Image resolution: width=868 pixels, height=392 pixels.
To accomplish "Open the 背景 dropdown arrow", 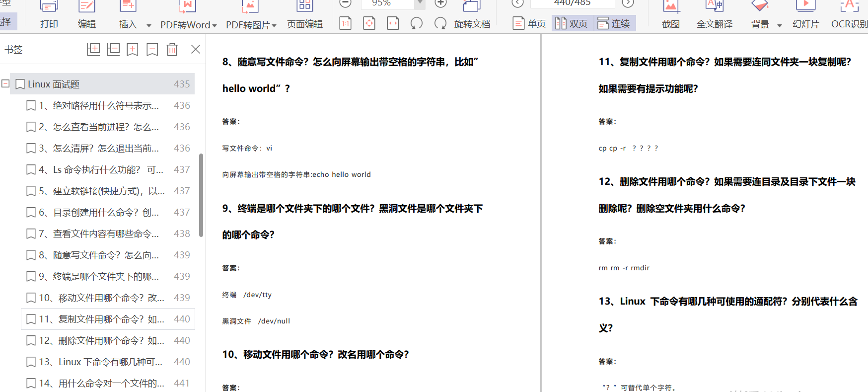I will pos(780,25).
